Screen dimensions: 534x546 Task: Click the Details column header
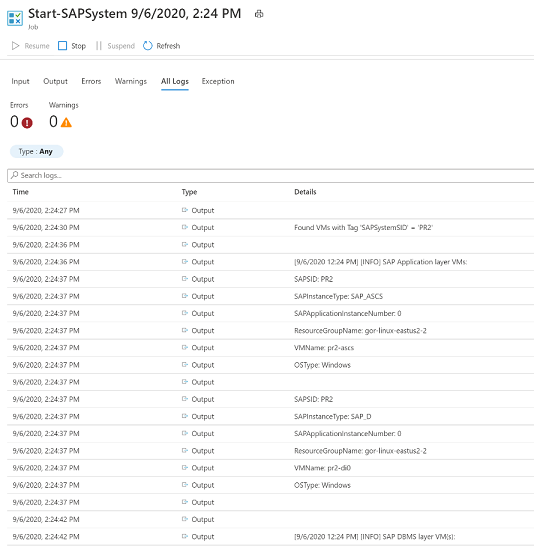tap(305, 192)
